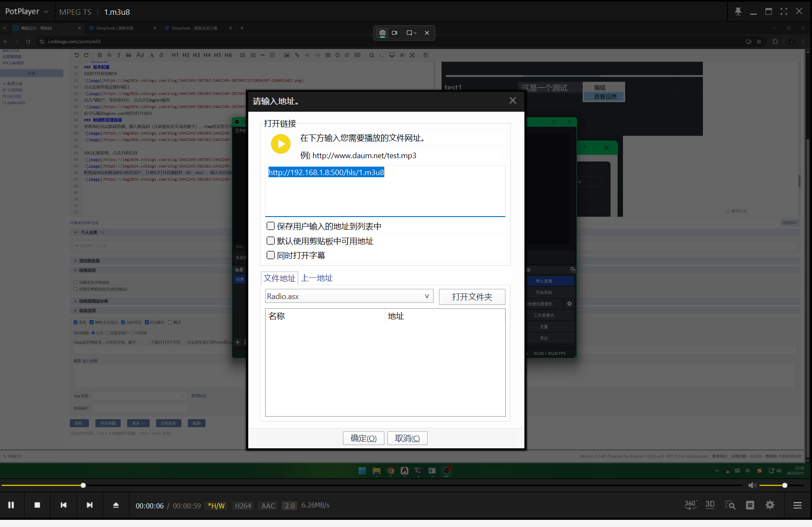Stop playback with the PotPlayer stop button
This screenshot has height=527, width=812.
pos(37,505)
